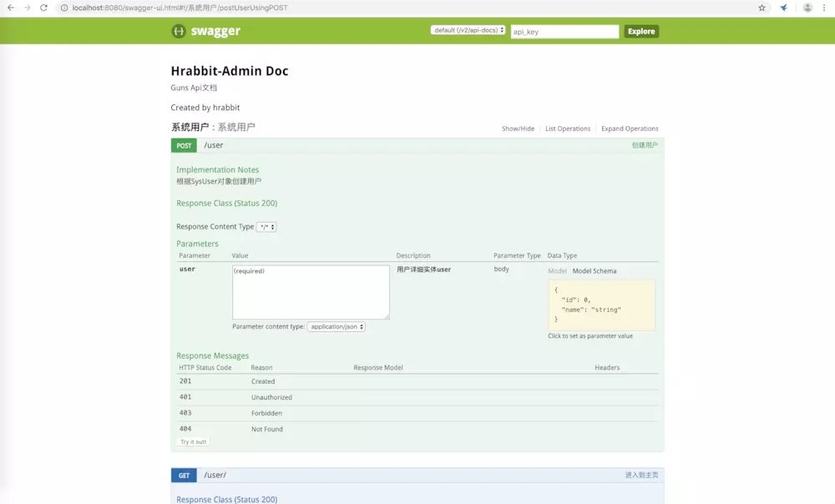Reload the page with the refresh icon
Viewport: 835px width, 504px height.
click(43, 8)
